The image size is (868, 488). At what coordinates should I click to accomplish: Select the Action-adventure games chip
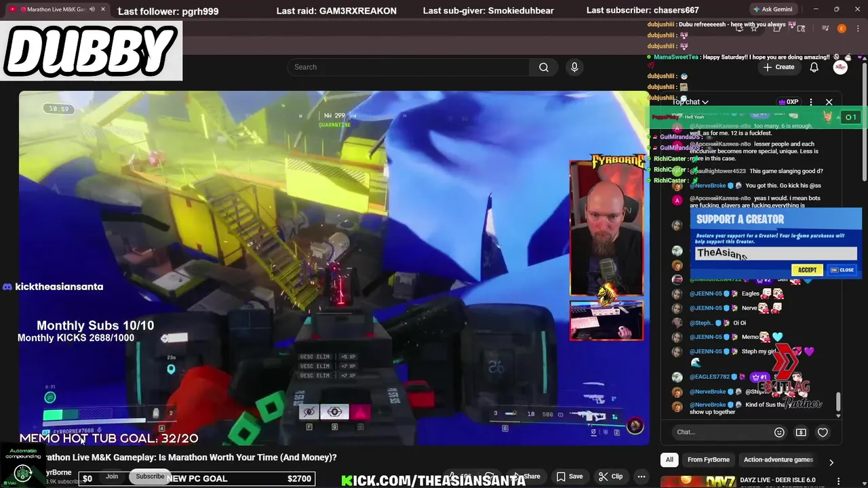(x=778, y=460)
